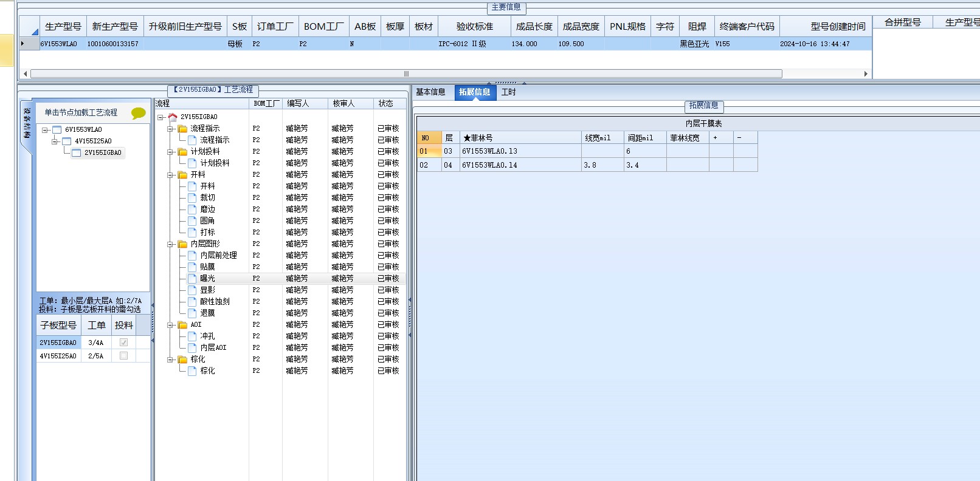Collapse the 棕化 folder
This screenshot has height=481, width=980.
(171, 360)
